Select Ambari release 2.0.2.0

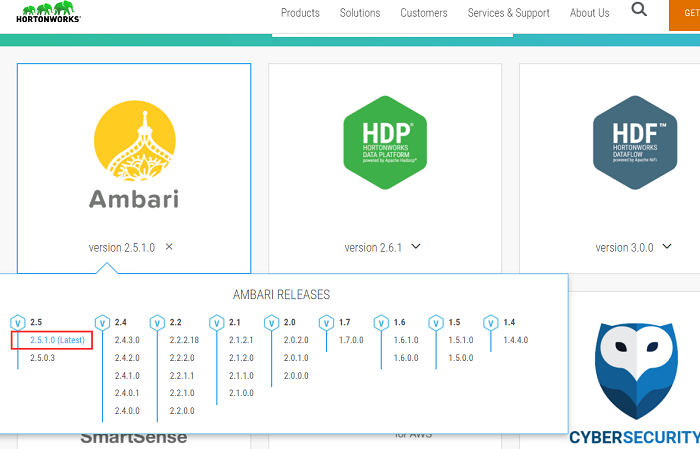coord(296,340)
